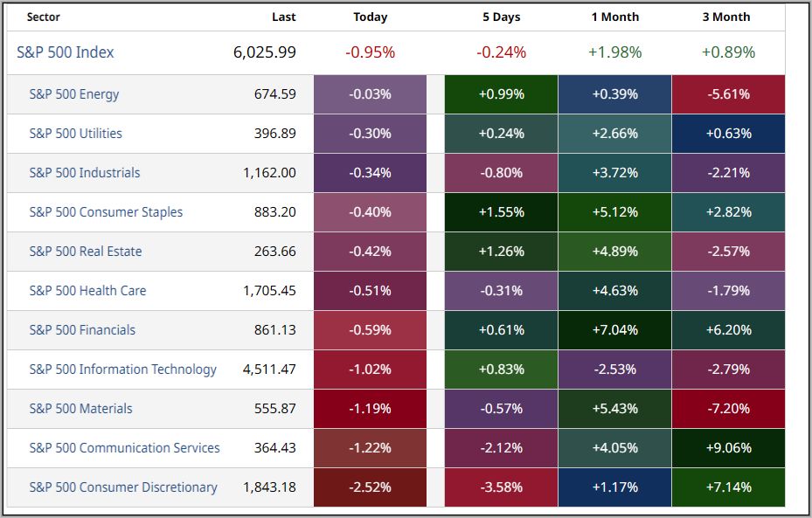Viewport: 812px width, 518px height.
Task: Open the S&P 500 Consumer Staples link
Action: (x=106, y=212)
